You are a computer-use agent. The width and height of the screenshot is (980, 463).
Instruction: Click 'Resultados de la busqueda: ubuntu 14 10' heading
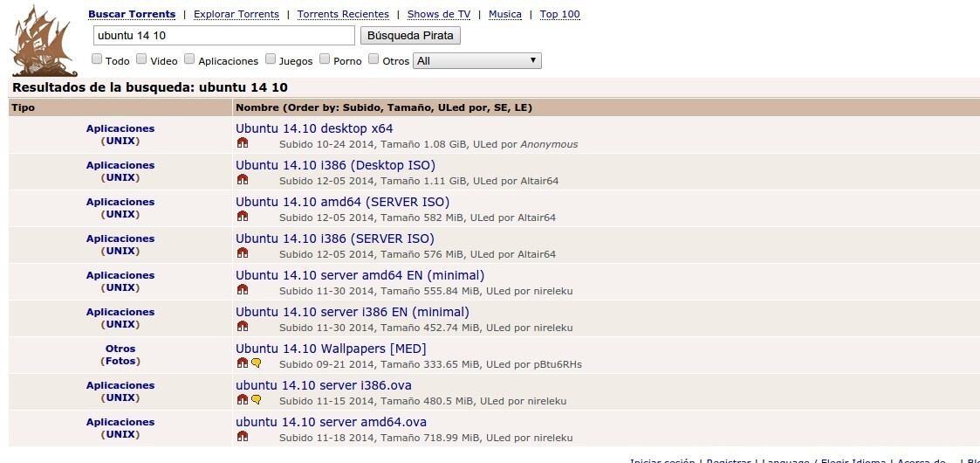click(x=150, y=87)
